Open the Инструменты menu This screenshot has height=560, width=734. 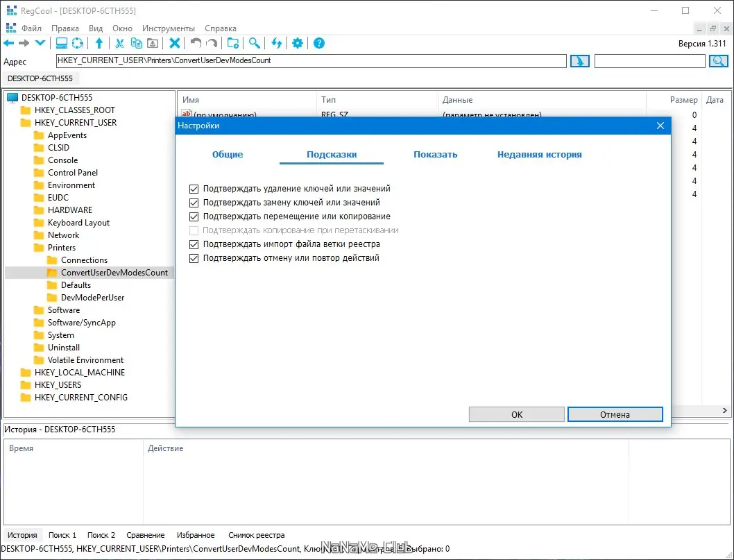point(169,28)
